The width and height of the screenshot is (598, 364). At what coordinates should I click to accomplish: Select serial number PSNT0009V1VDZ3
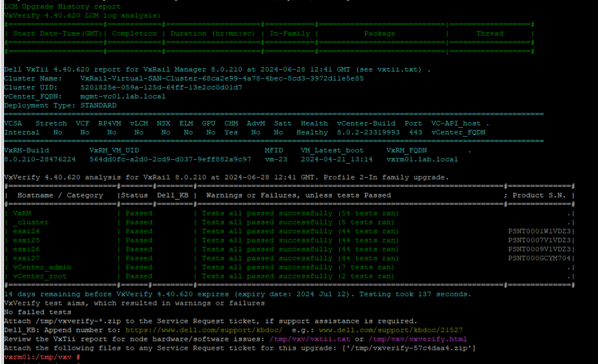540,249
